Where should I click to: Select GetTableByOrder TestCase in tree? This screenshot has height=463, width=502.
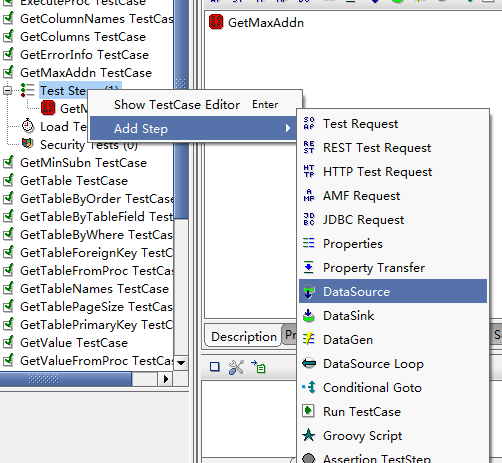pyautogui.click(x=97, y=199)
